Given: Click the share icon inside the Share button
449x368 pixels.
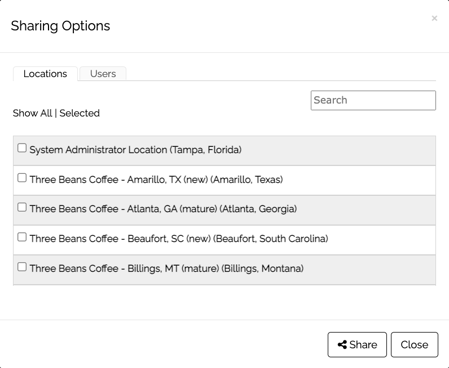Looking at the screenshot, I should click(342, 345).
